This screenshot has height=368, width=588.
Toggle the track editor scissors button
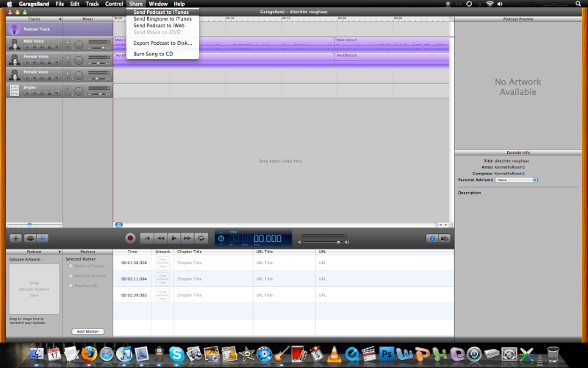tap(43, 238)
